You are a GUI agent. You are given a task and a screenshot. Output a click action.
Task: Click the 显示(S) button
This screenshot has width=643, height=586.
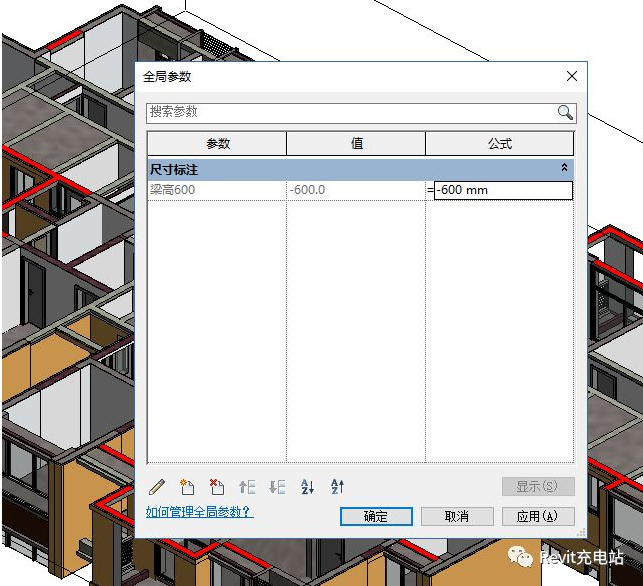point(538,487)
